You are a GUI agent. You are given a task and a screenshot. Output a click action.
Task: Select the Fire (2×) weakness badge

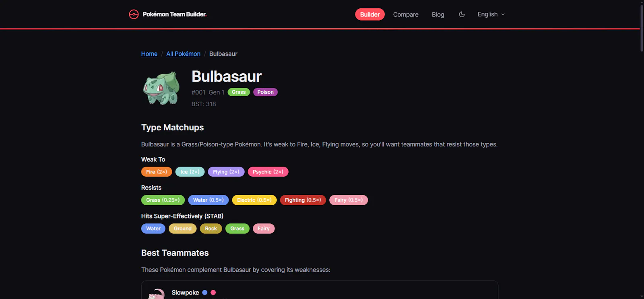(x=157, y=172)
